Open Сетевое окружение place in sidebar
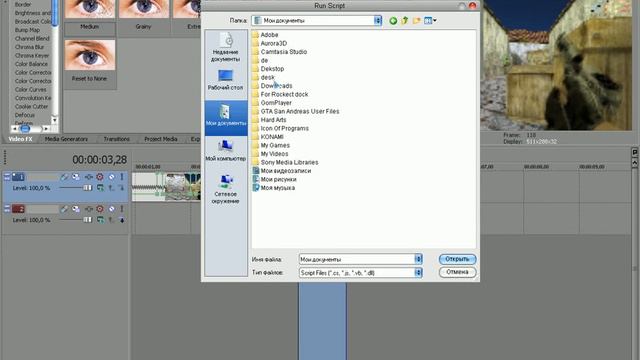 (225, 189)
